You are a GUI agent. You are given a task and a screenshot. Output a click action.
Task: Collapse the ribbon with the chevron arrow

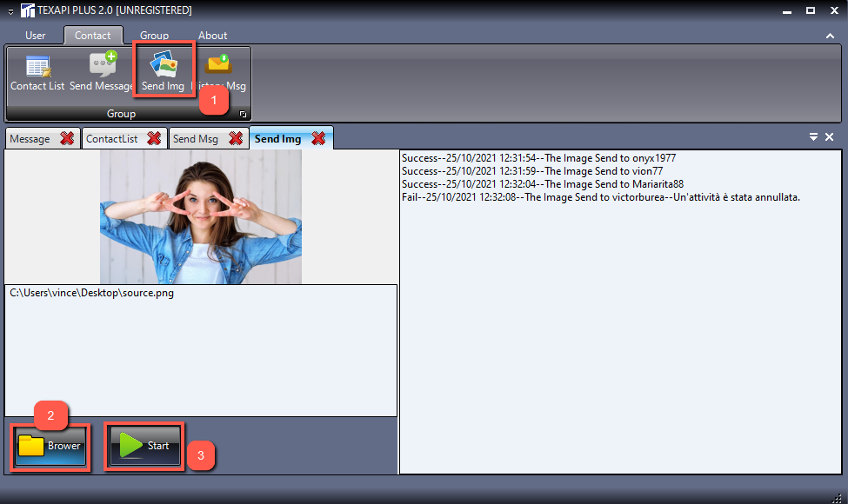[x=830, y=36]
